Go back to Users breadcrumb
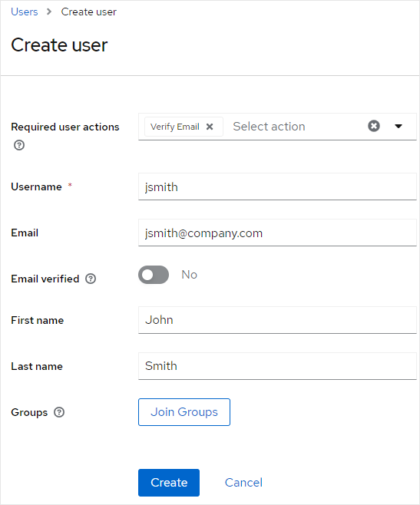The height and width of the screenshot is (505, 420). point(24,12)
